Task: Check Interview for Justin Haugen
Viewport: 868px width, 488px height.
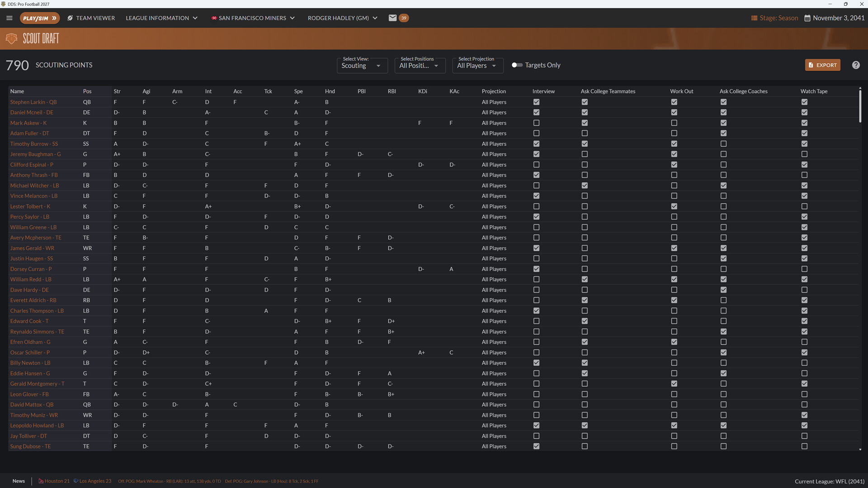Action: pos(536,258)
